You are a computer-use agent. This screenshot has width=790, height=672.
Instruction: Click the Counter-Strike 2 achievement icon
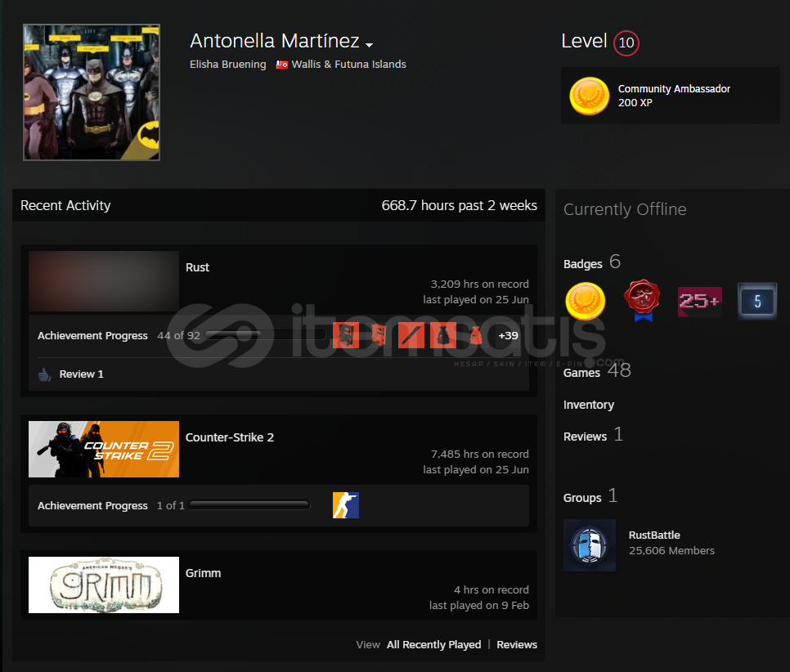346,505
